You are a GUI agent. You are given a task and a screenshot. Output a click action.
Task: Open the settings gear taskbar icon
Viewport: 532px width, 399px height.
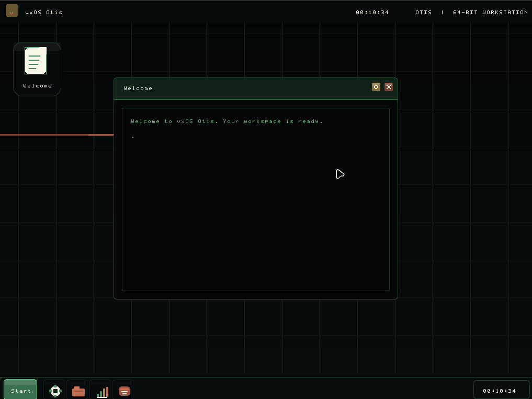pos(55,391)
